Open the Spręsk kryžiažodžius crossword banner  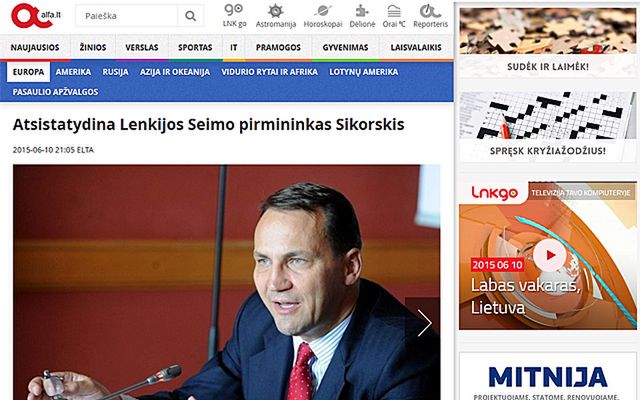pos(548,127)
